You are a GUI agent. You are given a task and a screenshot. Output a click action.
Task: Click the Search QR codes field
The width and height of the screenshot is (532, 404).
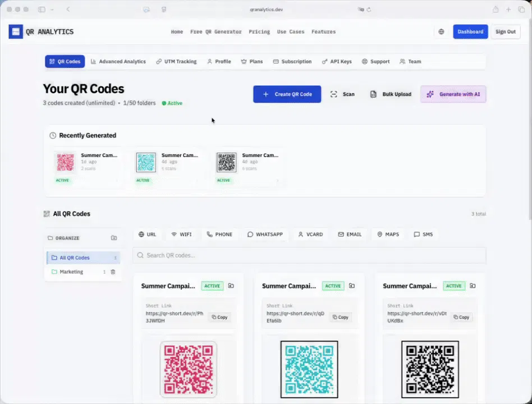point(309,255)
